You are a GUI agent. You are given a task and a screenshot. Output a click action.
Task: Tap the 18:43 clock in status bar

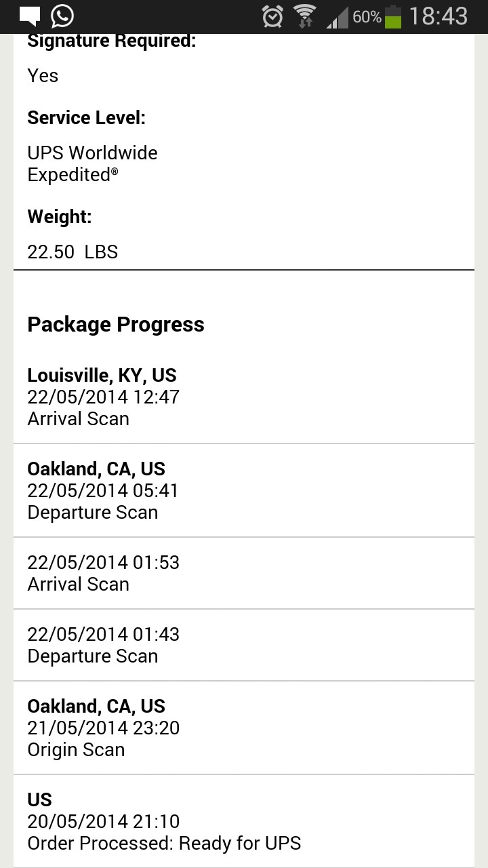439,16
